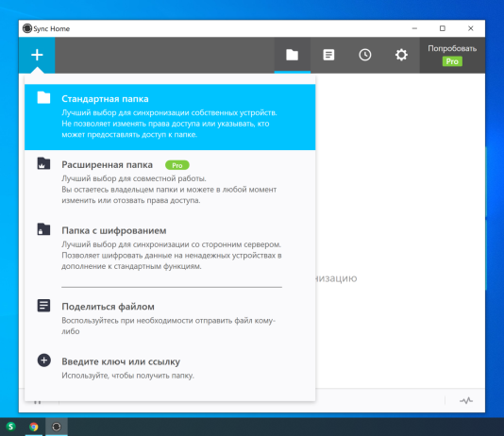Select Расширенная папка menu option
The height and width of the screenshot is (436, 504).
(170, 183)
